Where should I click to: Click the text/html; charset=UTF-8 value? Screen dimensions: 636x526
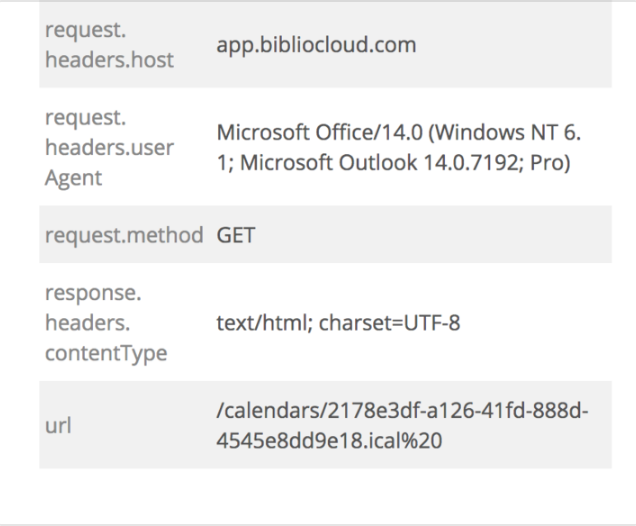[x=337, y=326]
